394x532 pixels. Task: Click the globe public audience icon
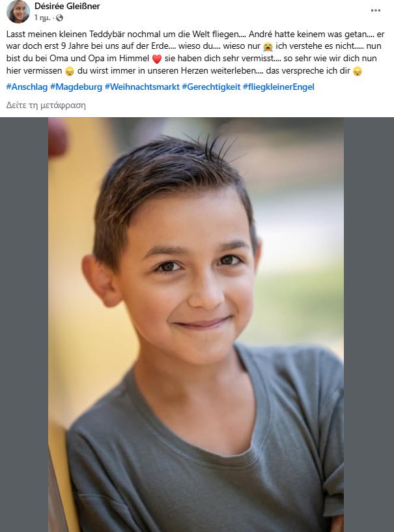click(x=59, y=18)
